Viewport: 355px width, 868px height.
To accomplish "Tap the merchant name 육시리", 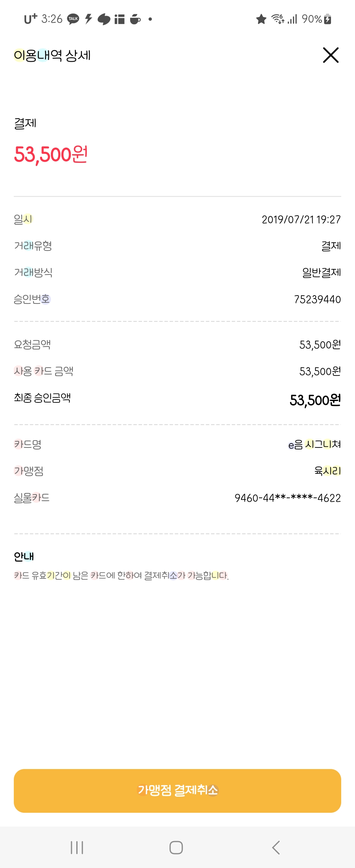I will pyautogui.click(x=327, y=470).
